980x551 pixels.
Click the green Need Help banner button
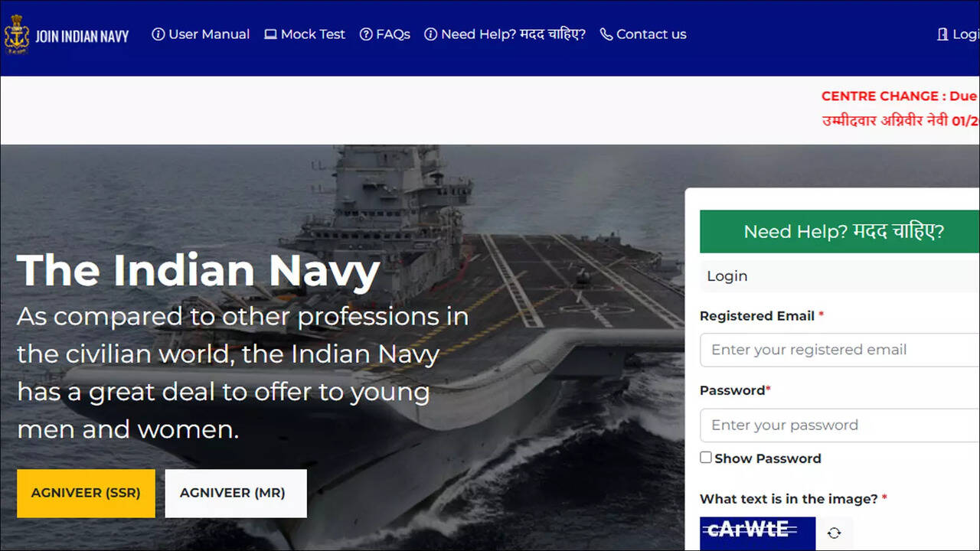pyautogui.click(x=840, y=232)
